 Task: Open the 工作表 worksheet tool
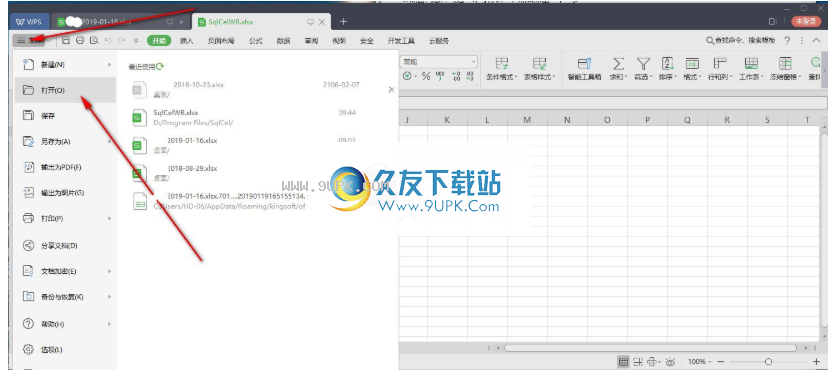click(752, 68)
